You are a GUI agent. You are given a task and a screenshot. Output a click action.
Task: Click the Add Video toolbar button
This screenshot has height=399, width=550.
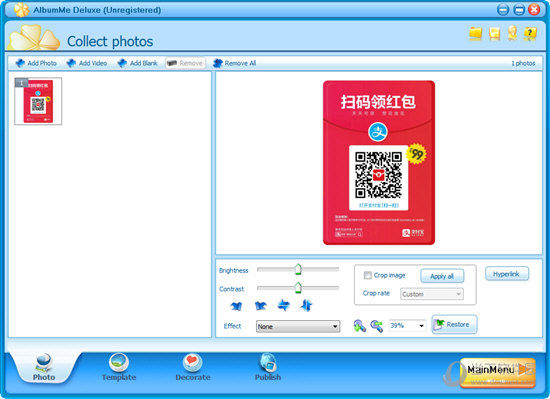click(86, 63)
